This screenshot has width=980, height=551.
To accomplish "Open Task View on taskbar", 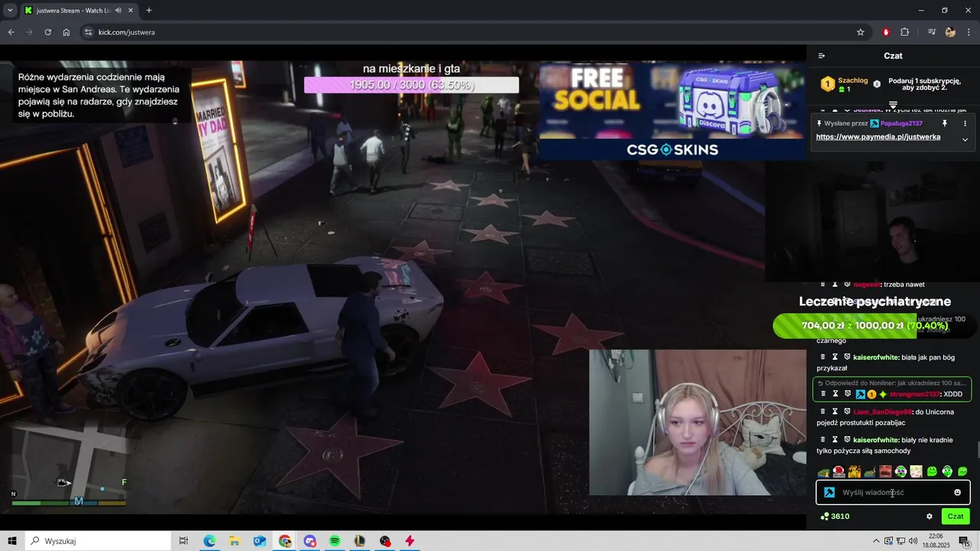I will tap(184, 541).
